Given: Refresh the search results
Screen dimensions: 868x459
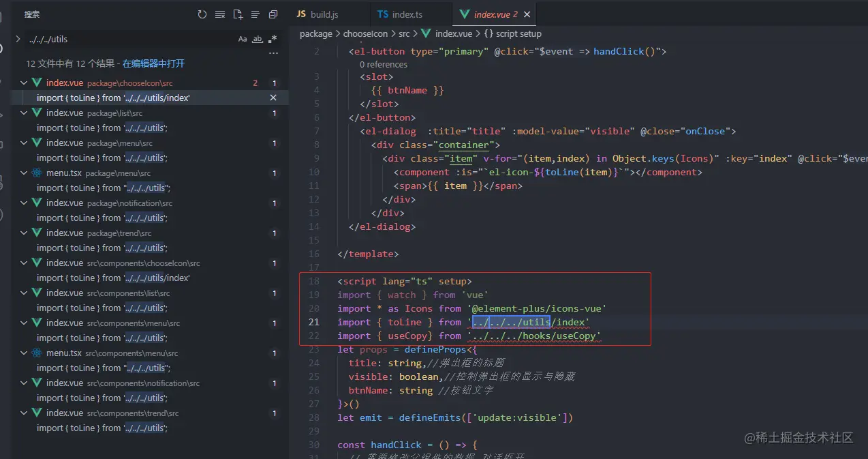Looking at the screenshot, I should click(x=202, y=14).
